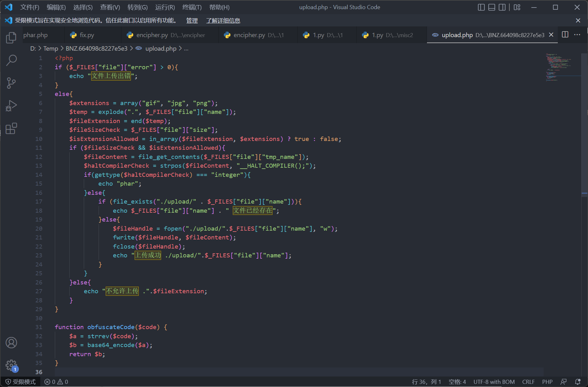This screenshot has height=387, width=588.
Task: Change language mode PHP
Action: [x=547, y=382]
